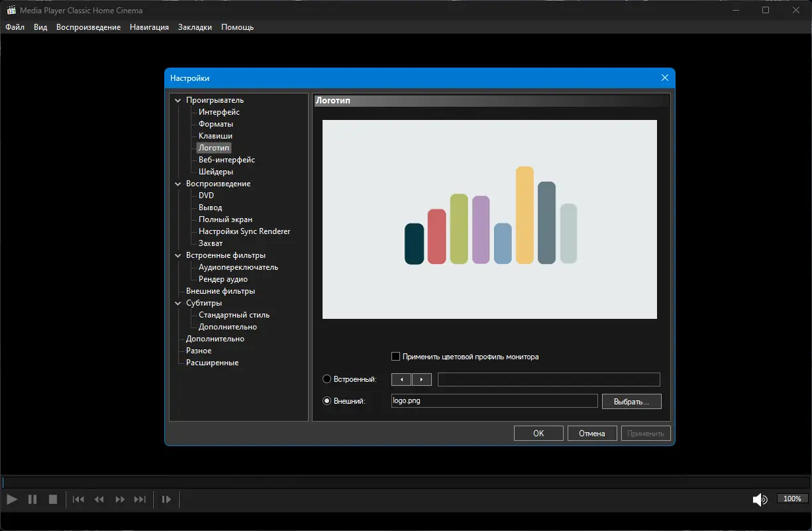Click the frame-step icon
812x531 pixels.
click(166, 499)
